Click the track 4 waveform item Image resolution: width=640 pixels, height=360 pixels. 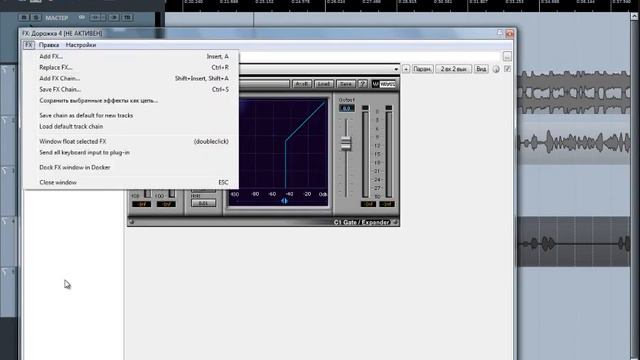pyautogui.click(x=574, y=242)
